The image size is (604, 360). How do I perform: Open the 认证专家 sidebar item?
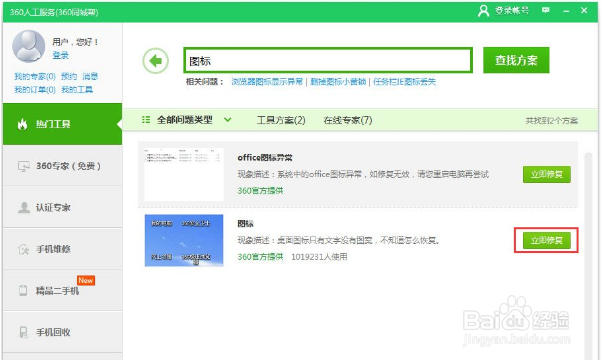[x=62, y=208]
